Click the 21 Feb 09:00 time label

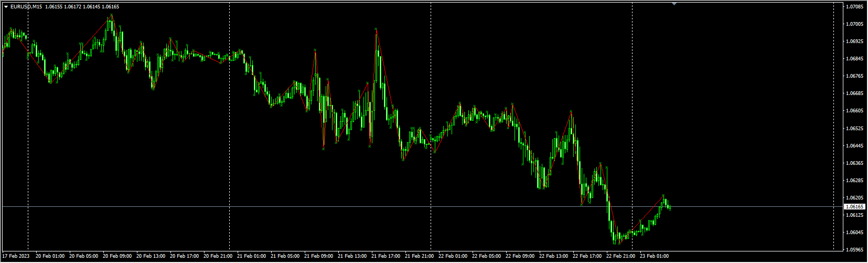pyautogui.click(x=318, y=256)
